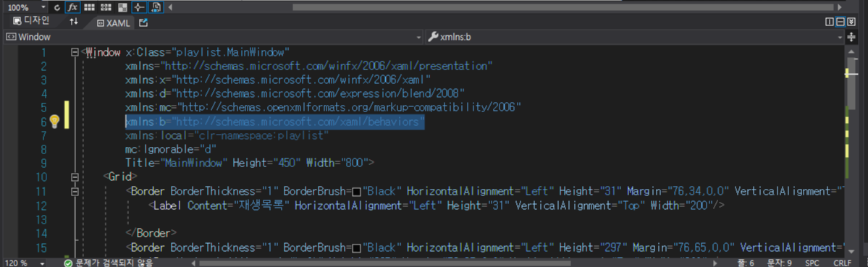
Task: Click the lightbulb quick actions icon
Action: pyautogui.click(x=54, y=122)
